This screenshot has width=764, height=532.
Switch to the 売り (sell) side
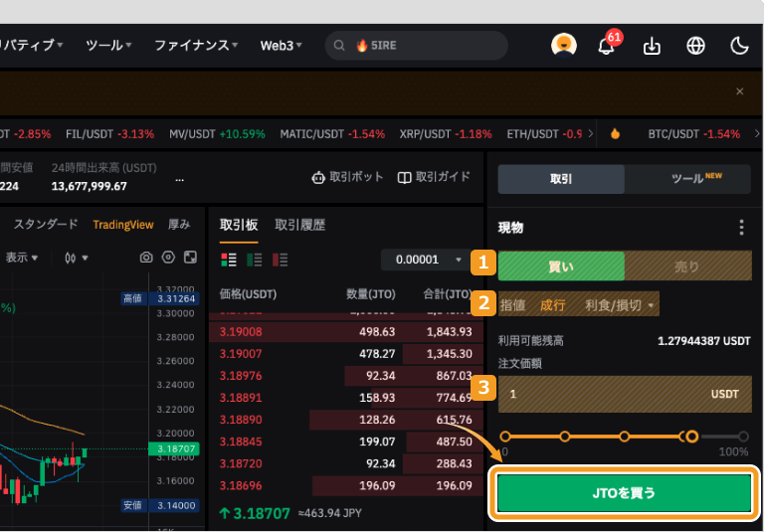(687, 266)
